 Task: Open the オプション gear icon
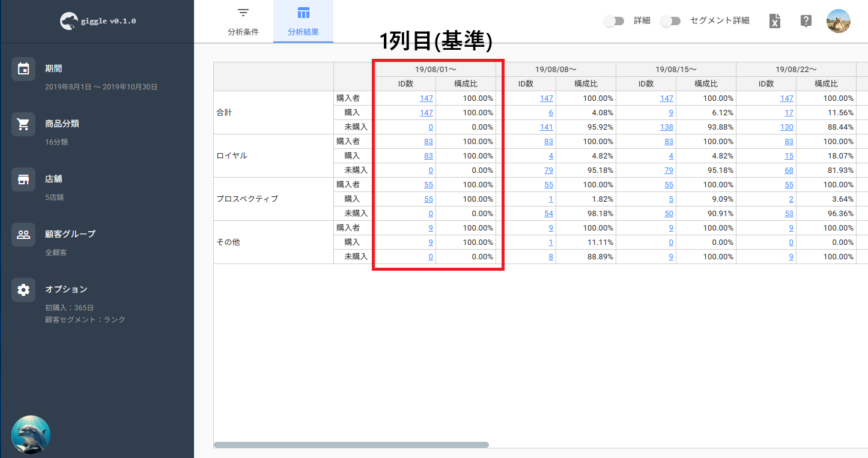click(23, 290)
